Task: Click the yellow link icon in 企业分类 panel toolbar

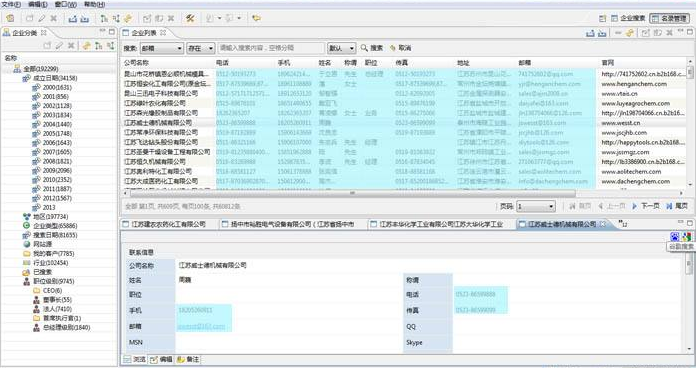Action: coord(87,46)
